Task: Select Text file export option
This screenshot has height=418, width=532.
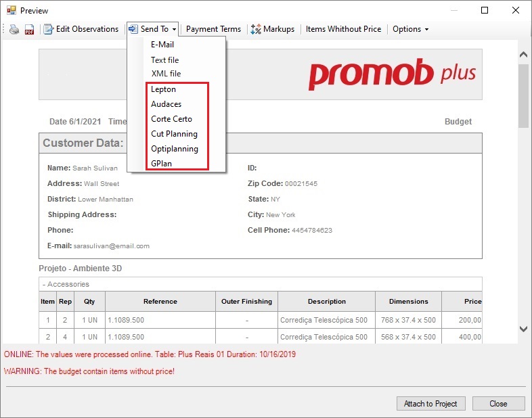Action: coord(164,60)
